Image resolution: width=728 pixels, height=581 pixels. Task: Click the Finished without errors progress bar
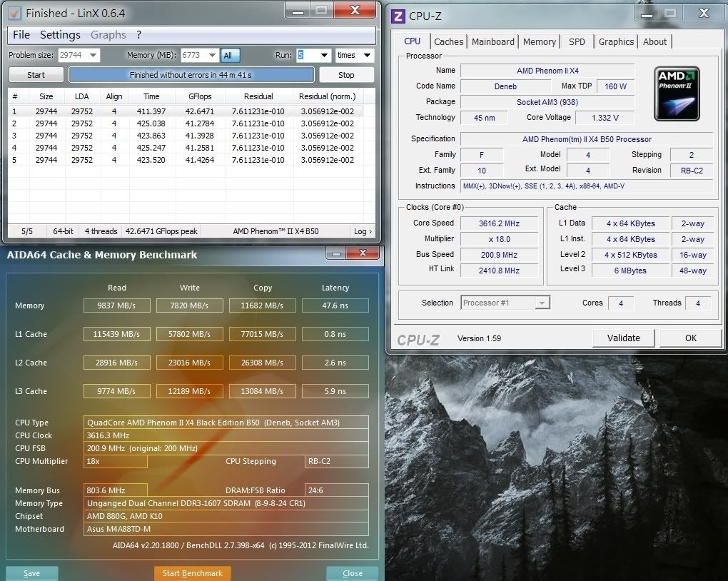point(191,75)
